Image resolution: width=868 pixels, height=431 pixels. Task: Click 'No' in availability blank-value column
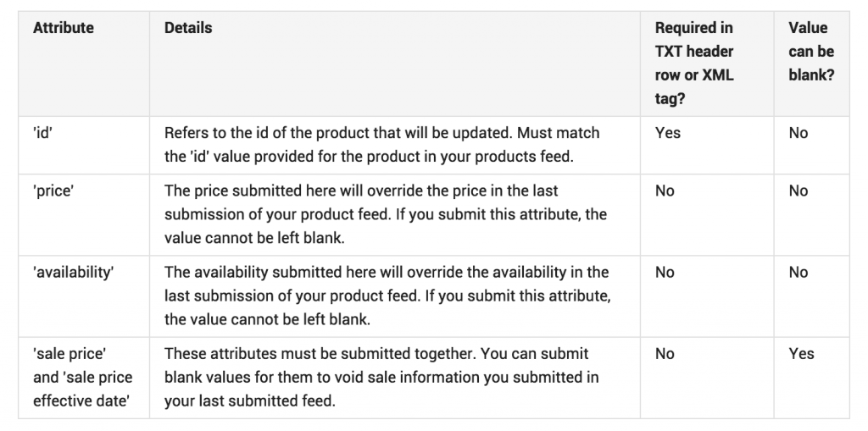pos(798,272)
